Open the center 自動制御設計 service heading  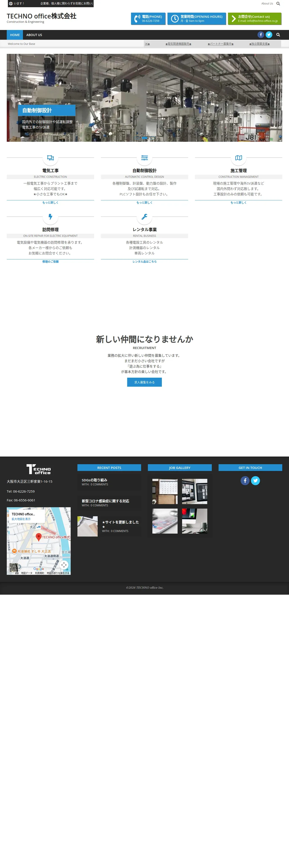click(144, 171)
